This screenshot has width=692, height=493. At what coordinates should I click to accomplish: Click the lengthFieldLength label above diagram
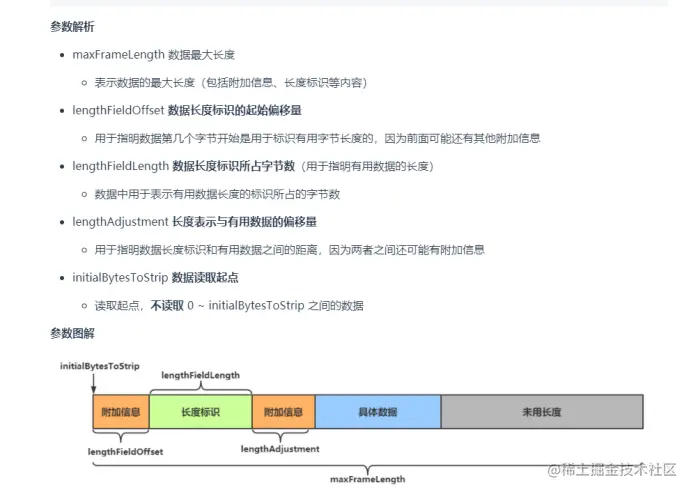tap(200, 375)
